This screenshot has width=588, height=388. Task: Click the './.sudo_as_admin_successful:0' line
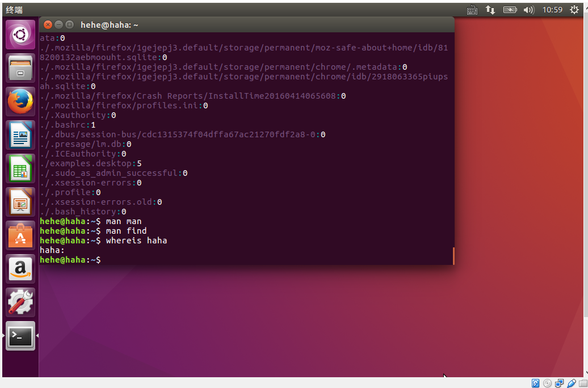[x=114, y=173]
